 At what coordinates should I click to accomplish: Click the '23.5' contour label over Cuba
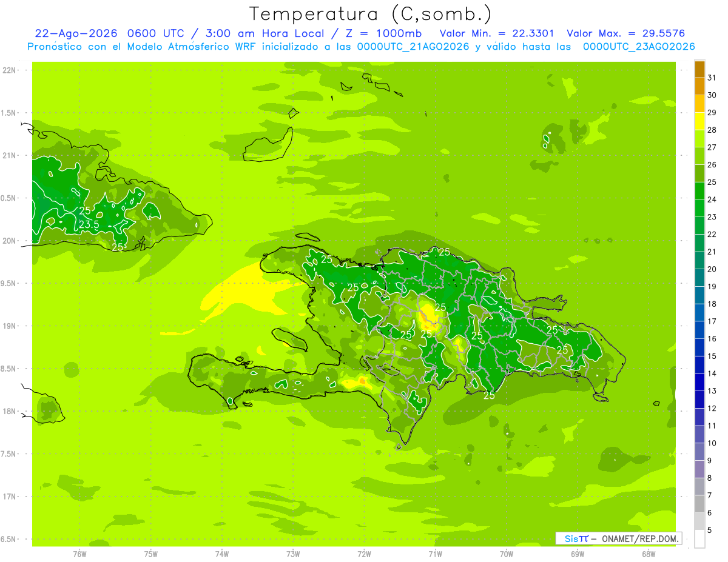[89, 225]
